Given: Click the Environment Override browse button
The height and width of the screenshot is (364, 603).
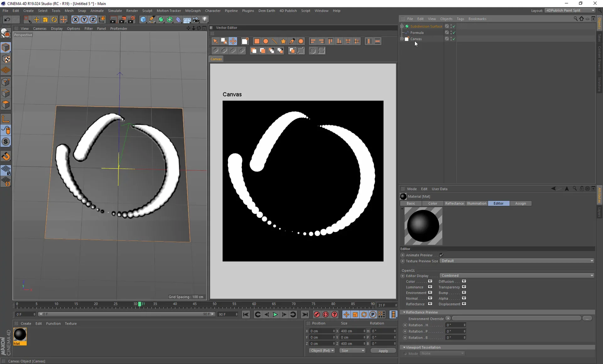Looking at the screenshot, I should pyautogui.click(x=587, y=318).
